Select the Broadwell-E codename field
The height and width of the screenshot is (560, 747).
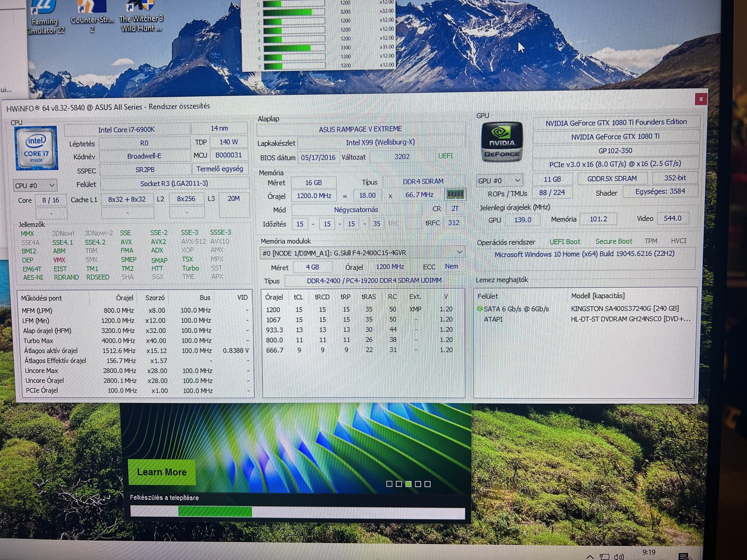[x=144, y=156]
